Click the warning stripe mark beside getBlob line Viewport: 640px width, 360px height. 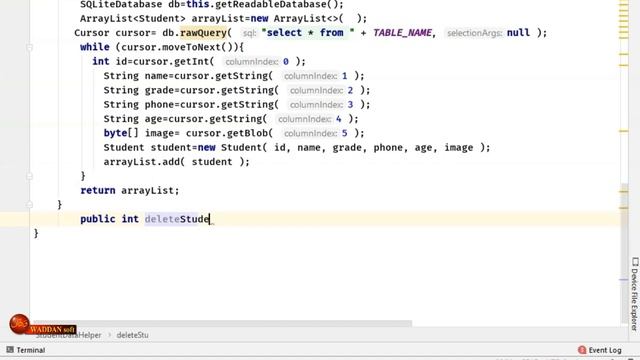pyautogui.click(x=624, y=131)
